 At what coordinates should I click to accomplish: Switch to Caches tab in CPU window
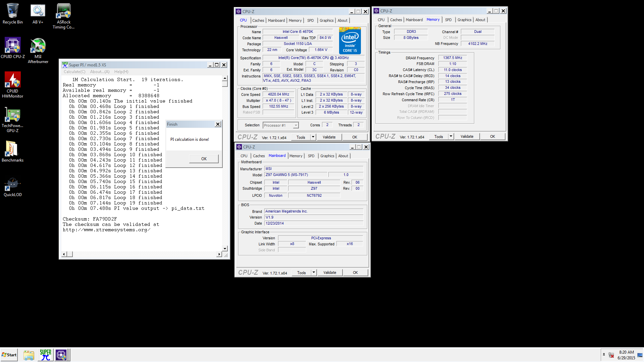tap(258, 20)
